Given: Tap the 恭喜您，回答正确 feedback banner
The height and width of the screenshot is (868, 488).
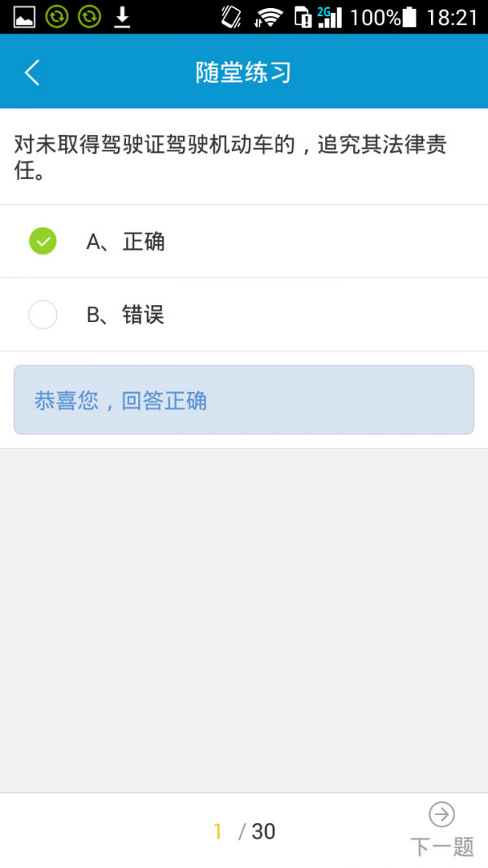Looking at the screenshot, I should tap(243, 400).
